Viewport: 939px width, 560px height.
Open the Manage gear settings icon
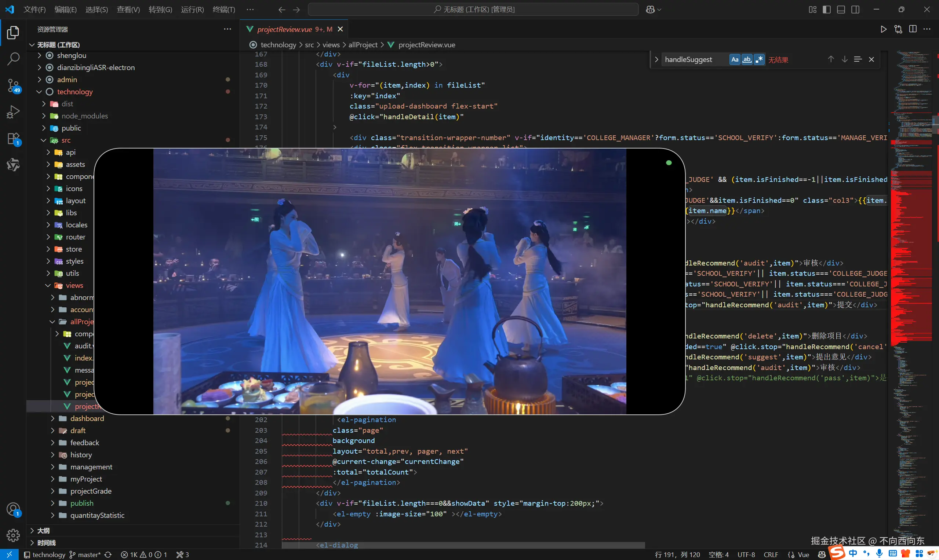13,535
